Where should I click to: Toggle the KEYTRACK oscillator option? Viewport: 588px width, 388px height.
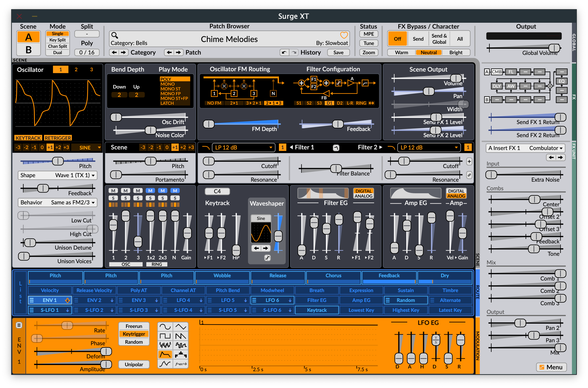(x=28, y=138)
